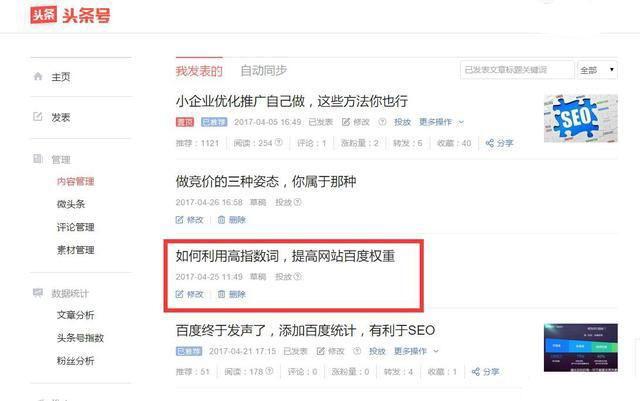
Task: Open the SEO puzzle thumbnail image
Action: pyautogui.click(x=580, y=118)
